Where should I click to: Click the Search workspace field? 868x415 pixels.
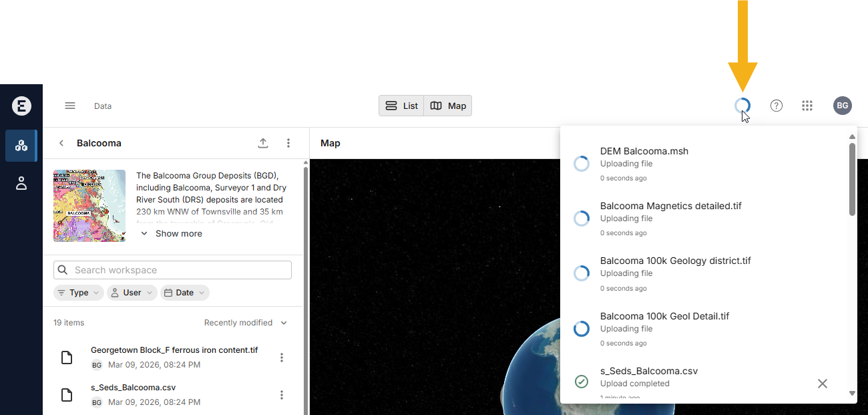[174, 270]
